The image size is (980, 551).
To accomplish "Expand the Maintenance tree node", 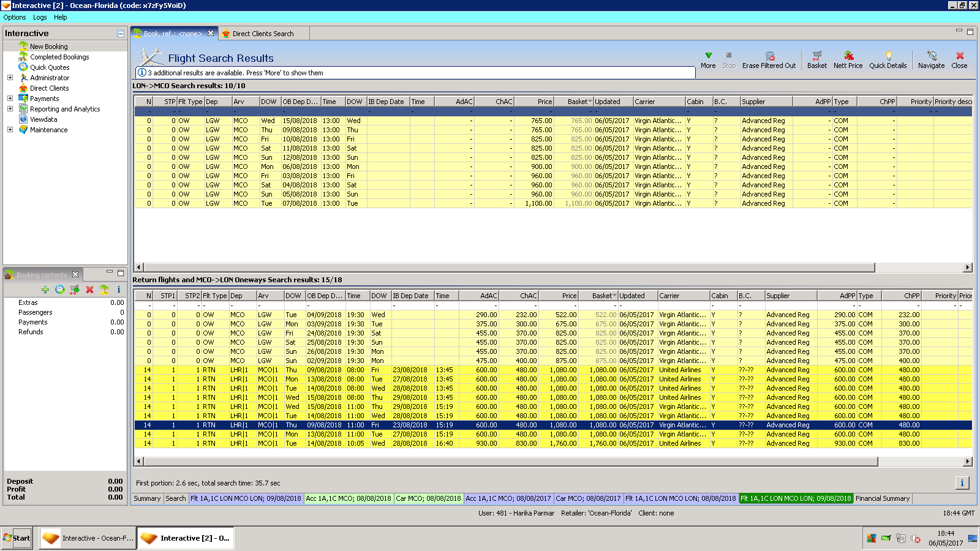I will point(10,130).
